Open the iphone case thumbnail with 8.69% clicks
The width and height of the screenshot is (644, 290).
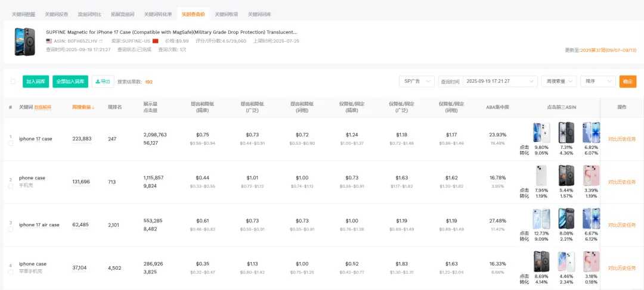(x=541, y=261)
